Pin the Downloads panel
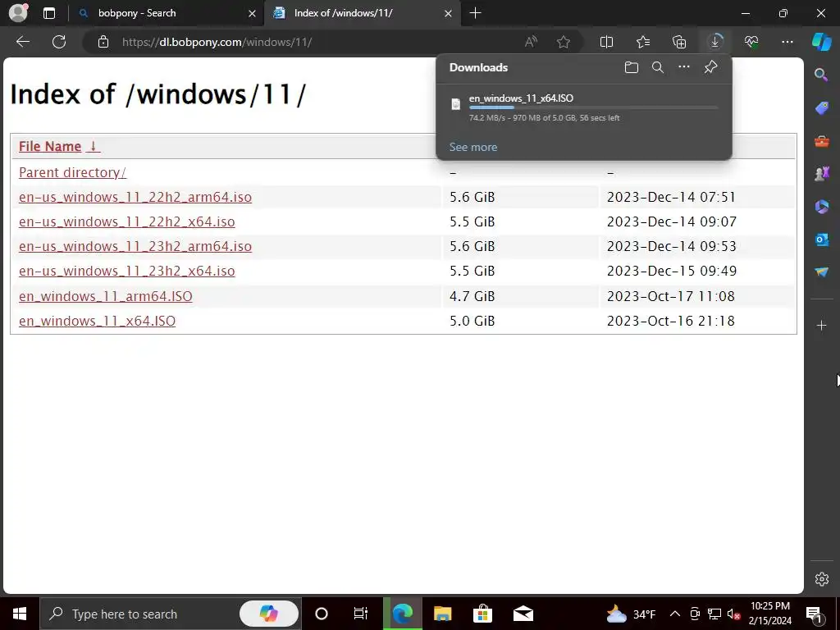Screen dimensions: 840x630 click(710, 67)
